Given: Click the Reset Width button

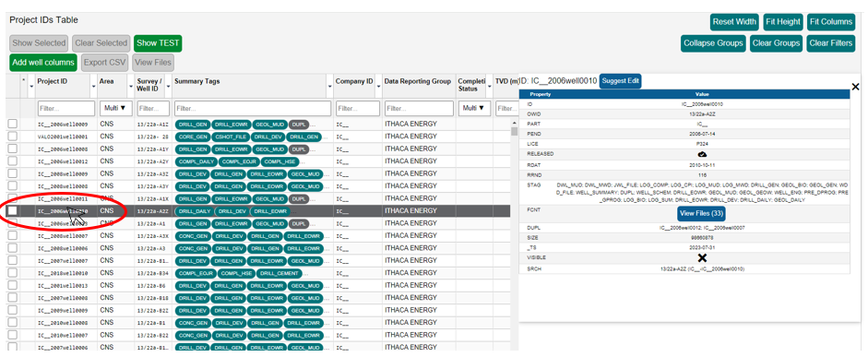Looking at the screenshot, I should point(734,22).
